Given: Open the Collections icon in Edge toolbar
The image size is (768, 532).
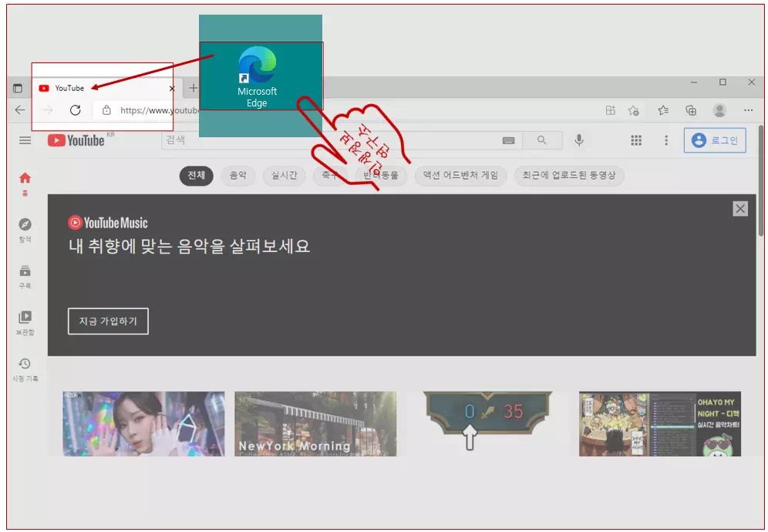Looking at the screenshot, I should tap(691, 110).
